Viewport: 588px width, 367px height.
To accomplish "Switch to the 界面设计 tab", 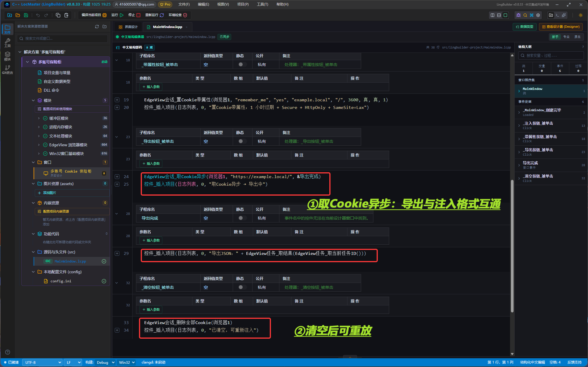I will (128, 27).
